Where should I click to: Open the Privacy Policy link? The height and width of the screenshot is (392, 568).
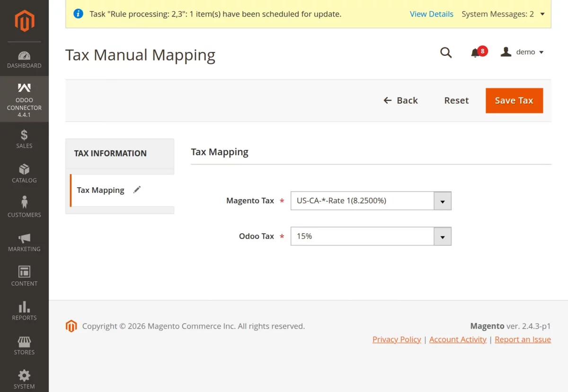coord(397,340)
